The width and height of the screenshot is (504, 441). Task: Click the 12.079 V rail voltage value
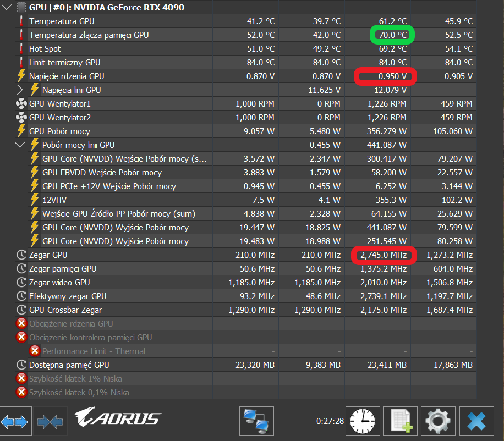(390, 90)
